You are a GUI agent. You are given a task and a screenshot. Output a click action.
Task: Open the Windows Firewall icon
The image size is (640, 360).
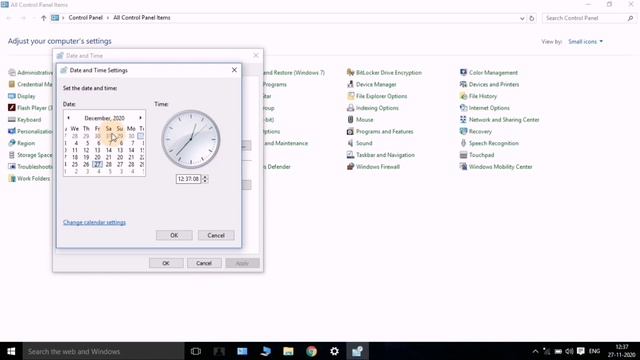350,167
